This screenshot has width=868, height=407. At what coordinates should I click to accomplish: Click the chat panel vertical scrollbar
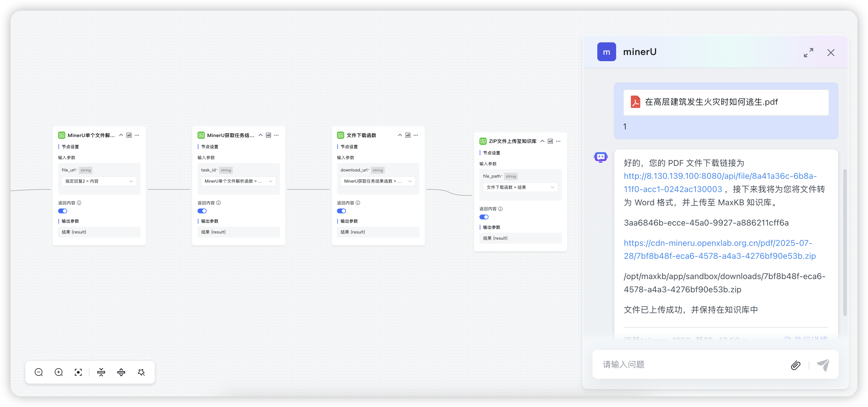pyautogui.click(x=845, y=242)
